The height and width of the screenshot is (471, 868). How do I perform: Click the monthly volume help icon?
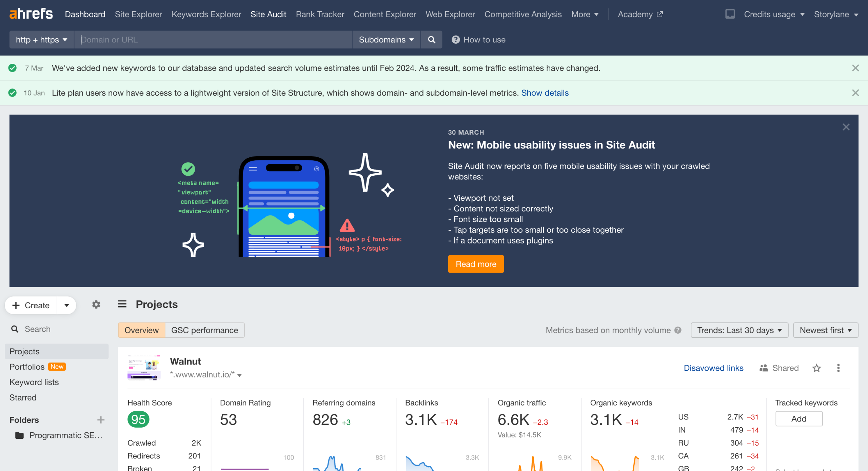(x=678, y=330)
